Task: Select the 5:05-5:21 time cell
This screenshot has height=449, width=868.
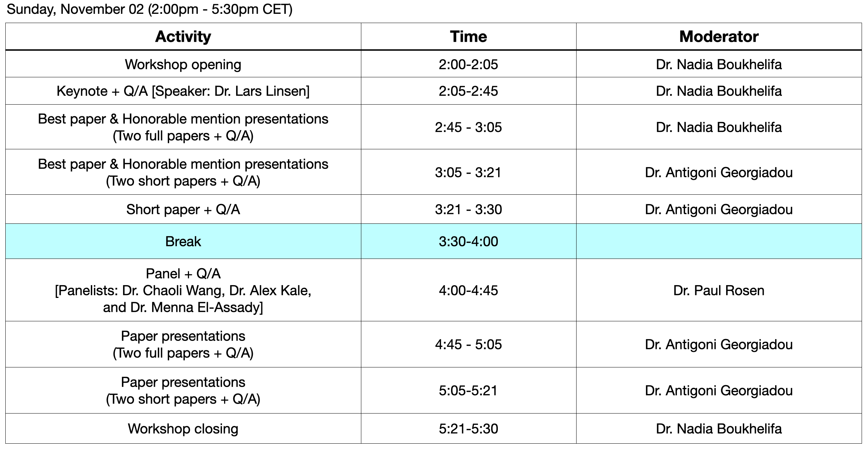Action: tap(468, 391)
